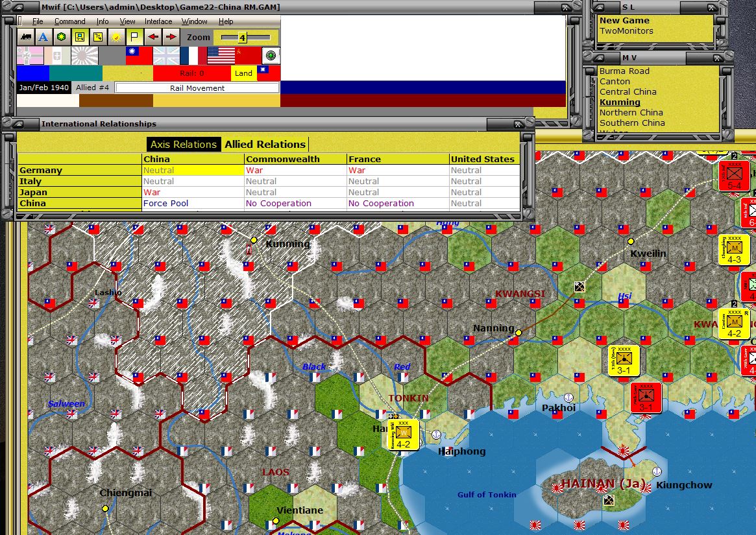
Task: Select Northern China in the M V list
Action: tap(631, 112)
